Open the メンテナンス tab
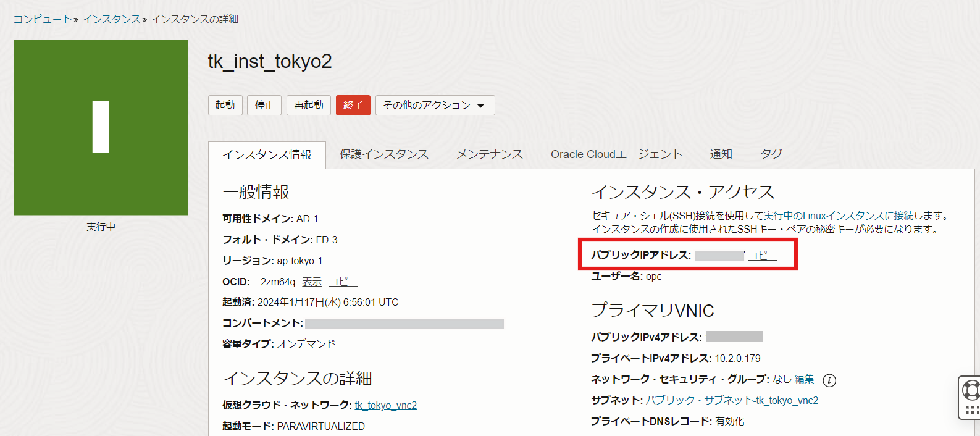 [x=490, y=154]
